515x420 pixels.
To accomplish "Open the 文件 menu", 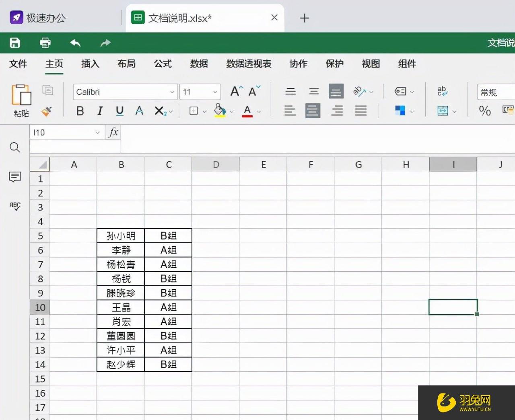I will pyautogui.click(x=18, y=64).
